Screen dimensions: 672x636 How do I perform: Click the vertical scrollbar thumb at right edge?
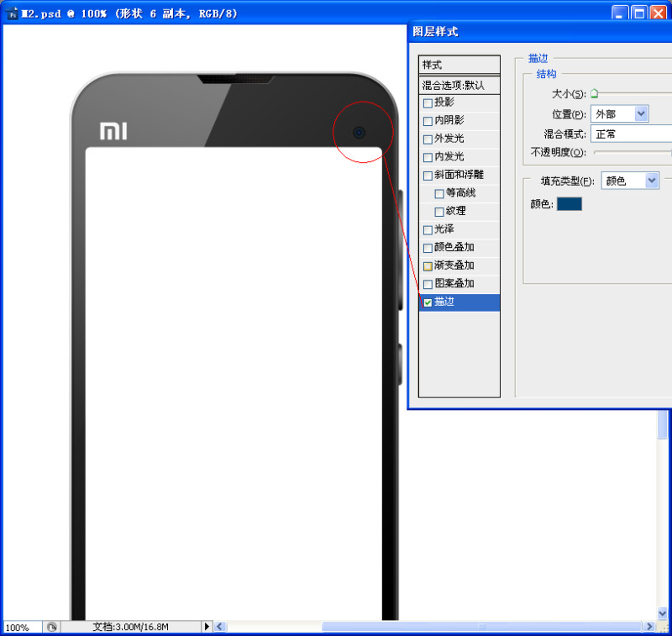[662, 423]
